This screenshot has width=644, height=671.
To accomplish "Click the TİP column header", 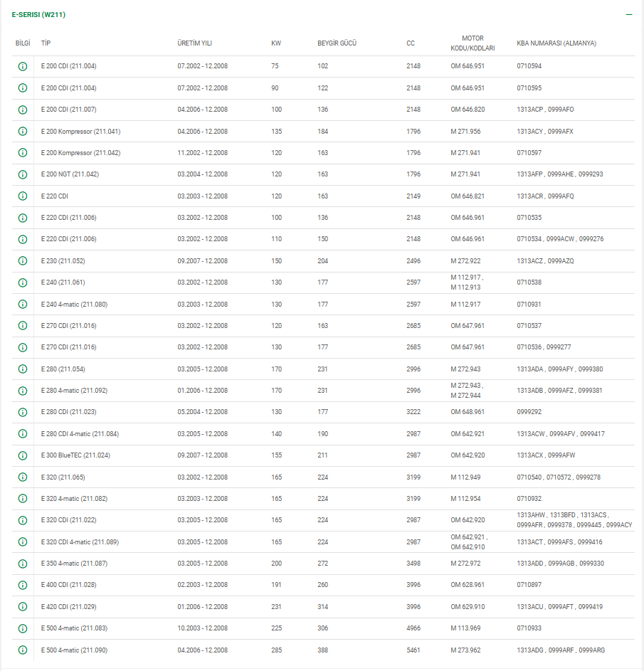I will point(46,43).
